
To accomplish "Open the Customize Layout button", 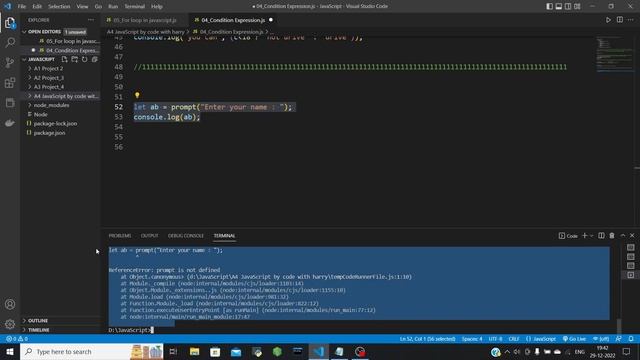I will (x=577, y=6).
